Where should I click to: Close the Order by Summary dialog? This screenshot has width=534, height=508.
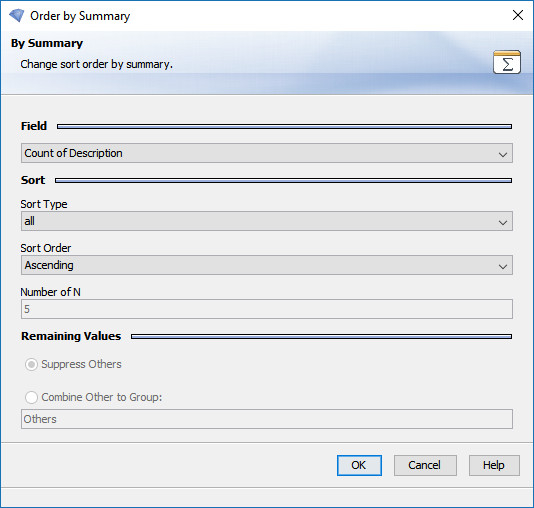click(518, 15)
